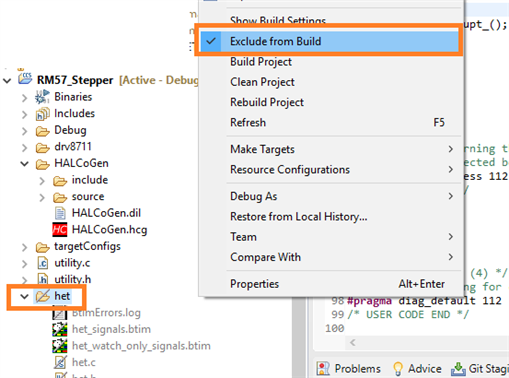The width and height of the screenshot is (509, 378).
Task: Select the HALCoGen.hcg file name
Action: 109,230
